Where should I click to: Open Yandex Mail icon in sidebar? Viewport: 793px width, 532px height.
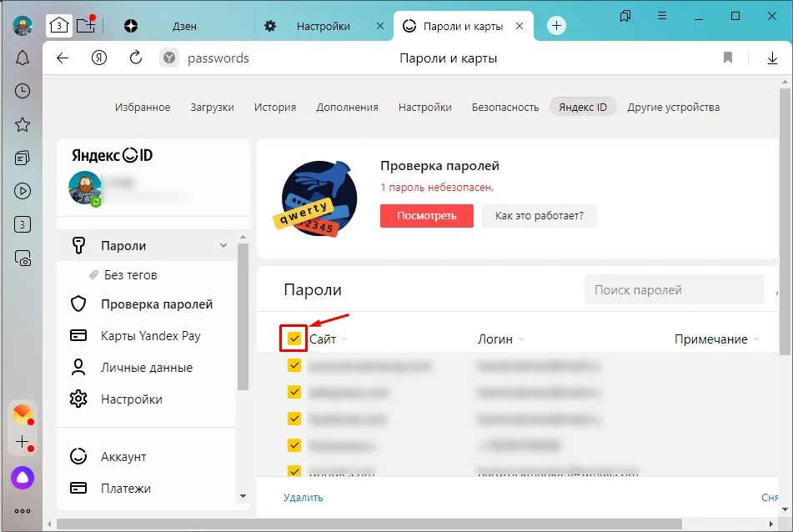coord(23,414)
